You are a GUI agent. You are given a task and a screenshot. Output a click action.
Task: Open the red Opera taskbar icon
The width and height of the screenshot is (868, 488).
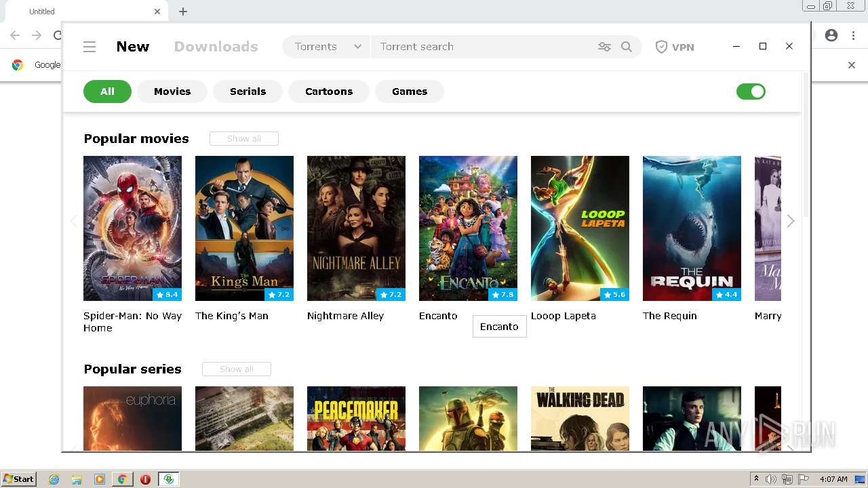(x=145, y=479)
